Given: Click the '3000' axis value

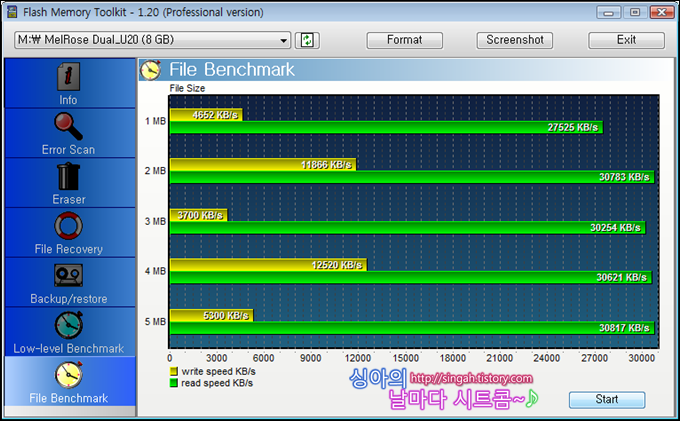Looking at the screenshot, I should click(216, 358).
